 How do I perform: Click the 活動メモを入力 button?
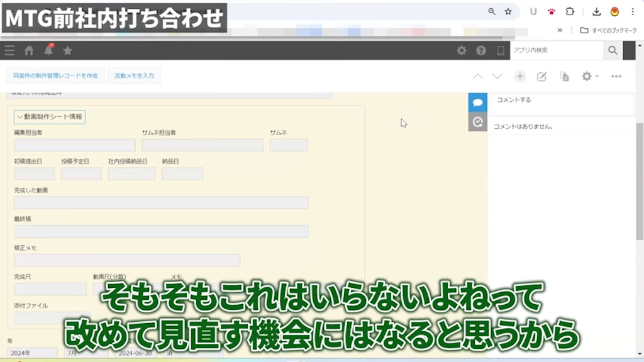point(134,75)
